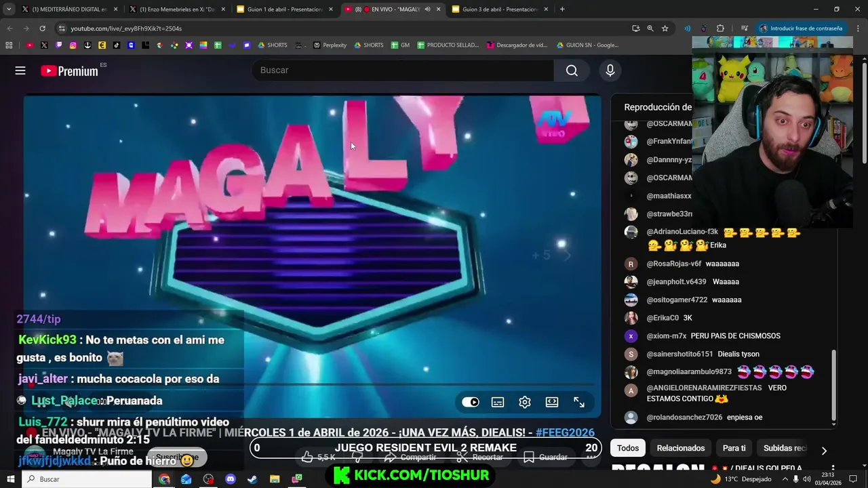Click the search magnifier button
Image resolution: width=868 pixels, height=488 pixels.
click(572, 70)
